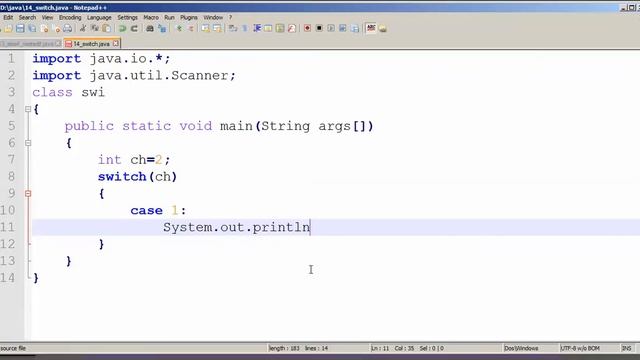This screenshot has height=360, width=640.
Task: Select the 14_switch.java tab
Action: [91, 43]
